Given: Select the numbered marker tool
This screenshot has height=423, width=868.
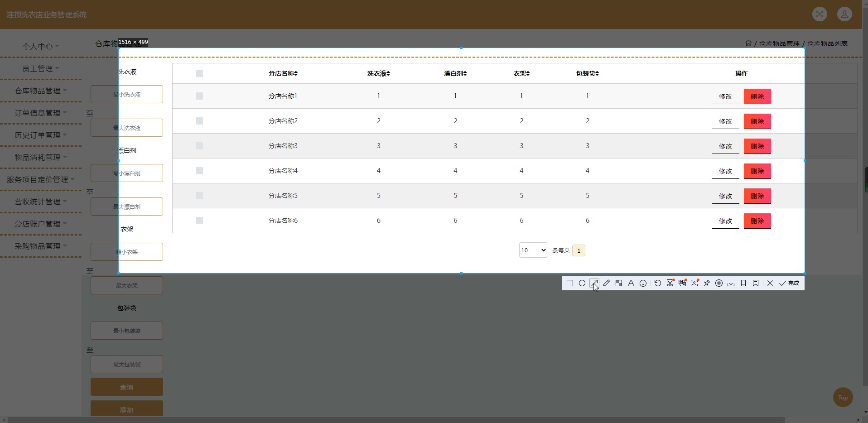Looking at the screenshot, I should point(643,283).
